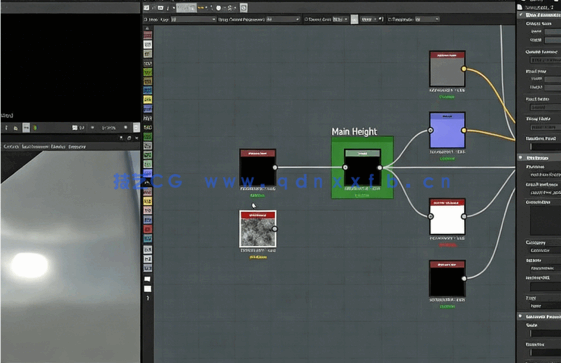The width and height of the screenshot is (561, 363).
Task: Toggle the highlighted button in the 2D view toolbar
Action: point(26,128)
